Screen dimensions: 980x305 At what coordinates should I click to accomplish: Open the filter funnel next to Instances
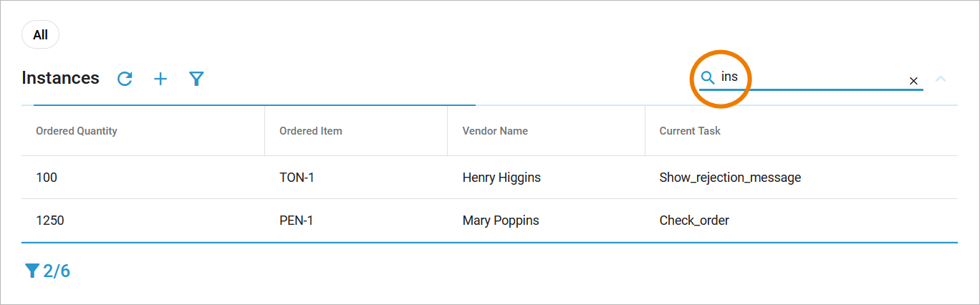[x=197, y=79]
